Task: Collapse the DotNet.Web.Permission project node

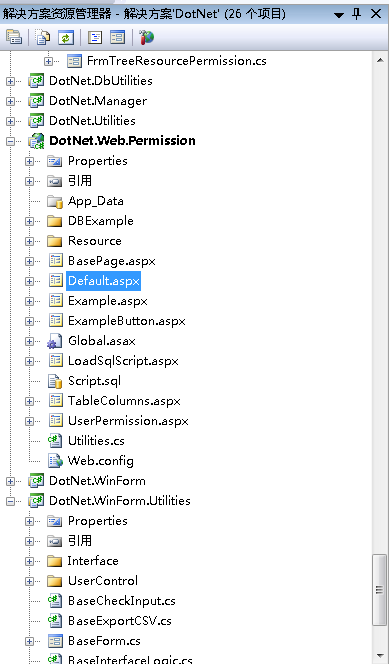Action: (x=10, y=141)
